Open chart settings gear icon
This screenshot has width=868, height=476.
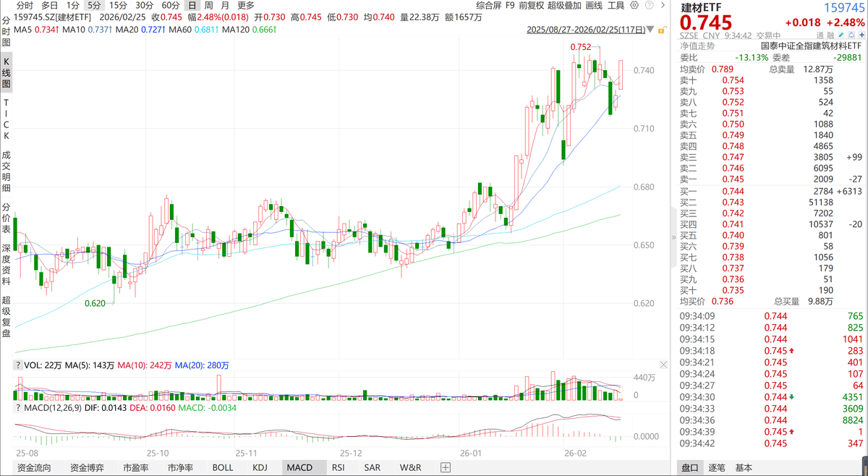pos(634,5)
